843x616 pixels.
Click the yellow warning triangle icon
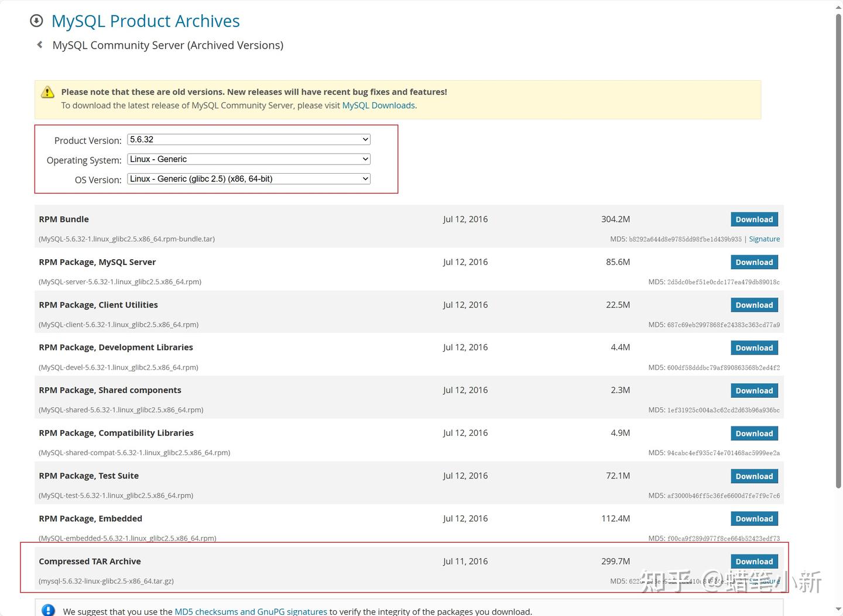[47, 92]
